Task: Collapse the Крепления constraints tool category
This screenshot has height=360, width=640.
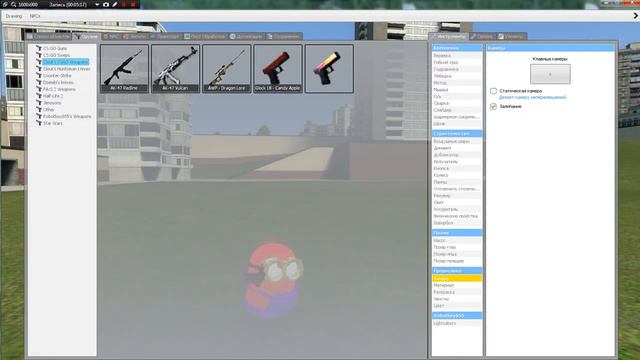Action: 457,48
